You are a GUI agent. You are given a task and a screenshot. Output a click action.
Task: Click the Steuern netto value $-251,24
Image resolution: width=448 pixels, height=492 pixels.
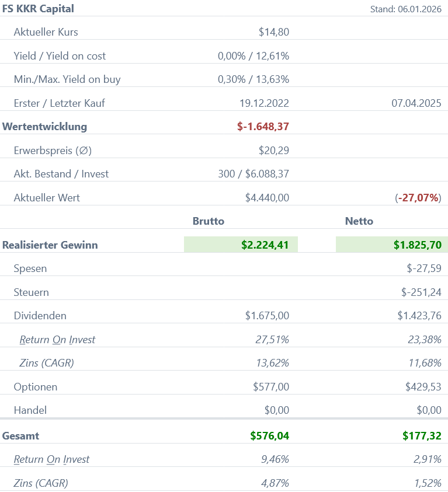423,292
